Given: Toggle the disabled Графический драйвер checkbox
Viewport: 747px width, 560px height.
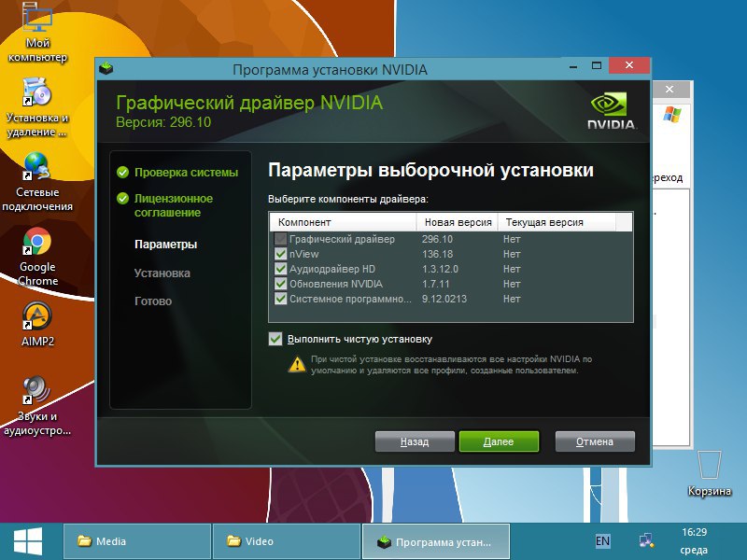Looking at the screenshot, I should (281, 239).
